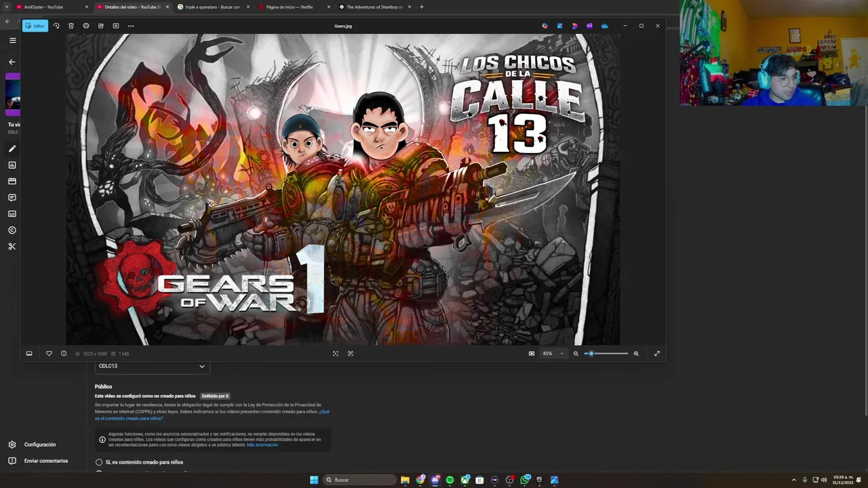Open the Clips scissors icon in sidebar
This screenshot has width=868, height=488.
[x=12, y=246]
